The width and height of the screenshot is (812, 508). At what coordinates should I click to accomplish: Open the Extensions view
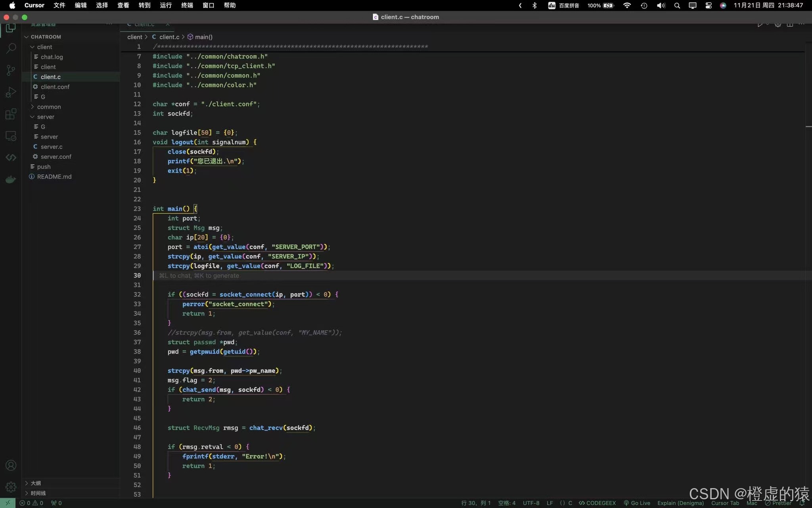coord(11,114)
